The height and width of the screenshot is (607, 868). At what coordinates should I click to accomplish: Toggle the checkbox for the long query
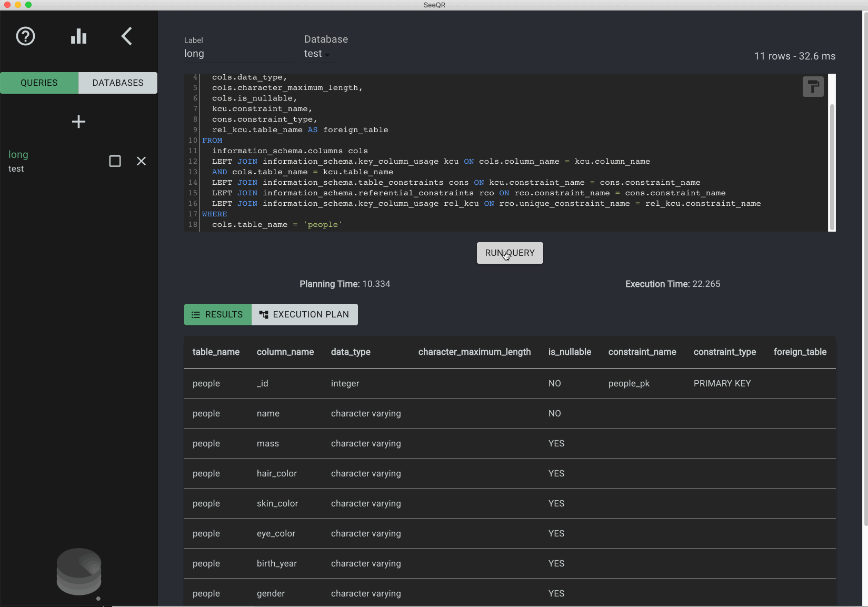[x=115, y=161]
